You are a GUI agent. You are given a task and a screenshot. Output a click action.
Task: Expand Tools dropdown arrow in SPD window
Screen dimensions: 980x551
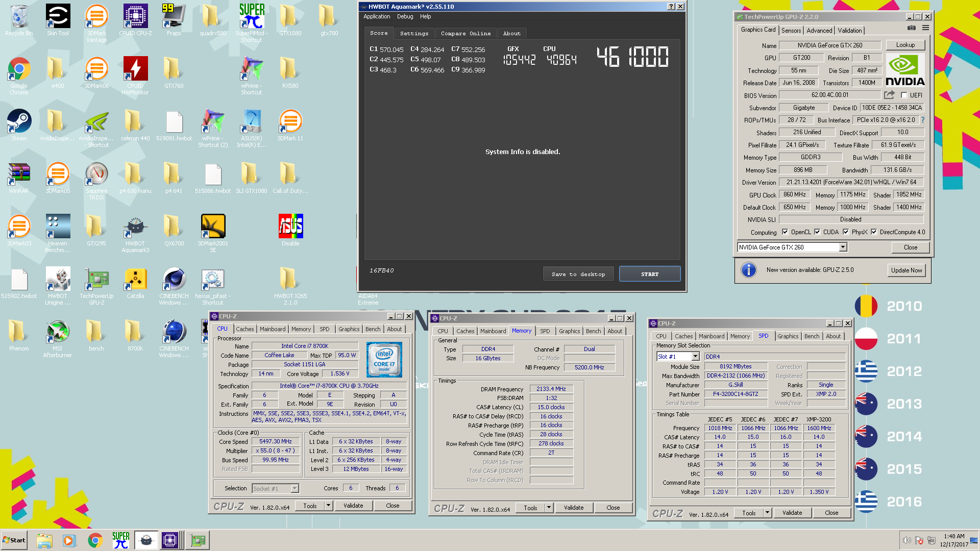[767, 513]
